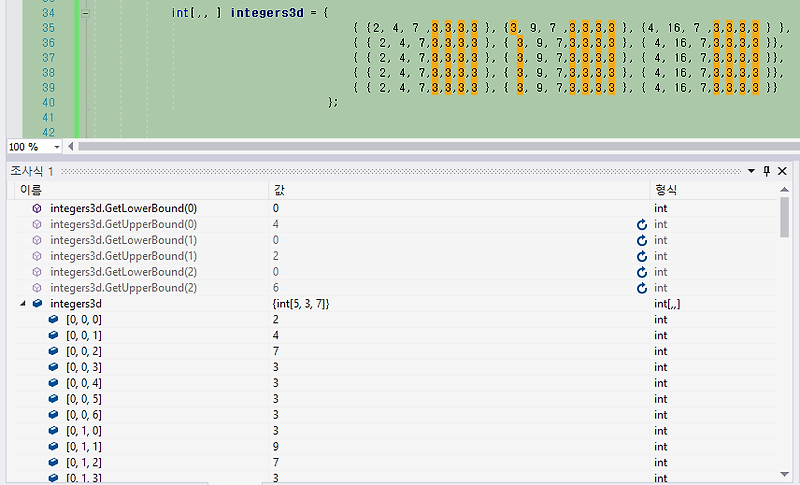Image resolution: width=800 pixels, height=485 pixels.
Task: Click method icon beside integers3d.GetLowerBound(0)
Action: (x=37, y=208)
